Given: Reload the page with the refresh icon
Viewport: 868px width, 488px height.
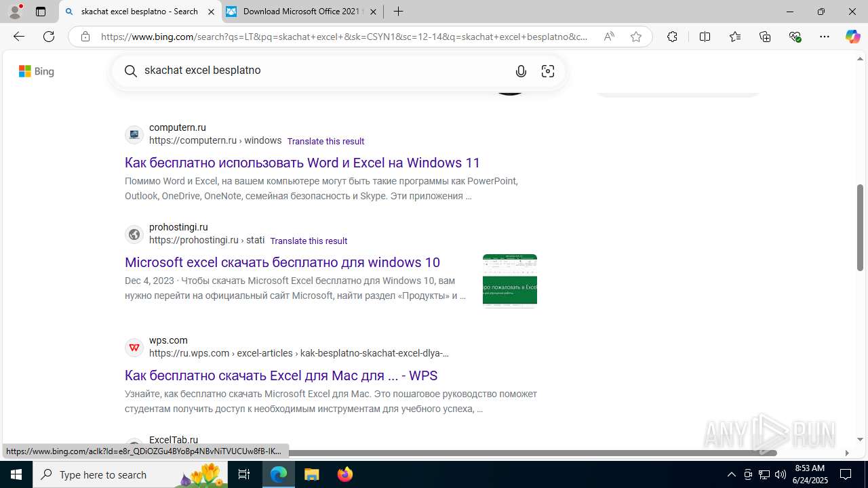Looking at the screenshot, I should point(49,37).
